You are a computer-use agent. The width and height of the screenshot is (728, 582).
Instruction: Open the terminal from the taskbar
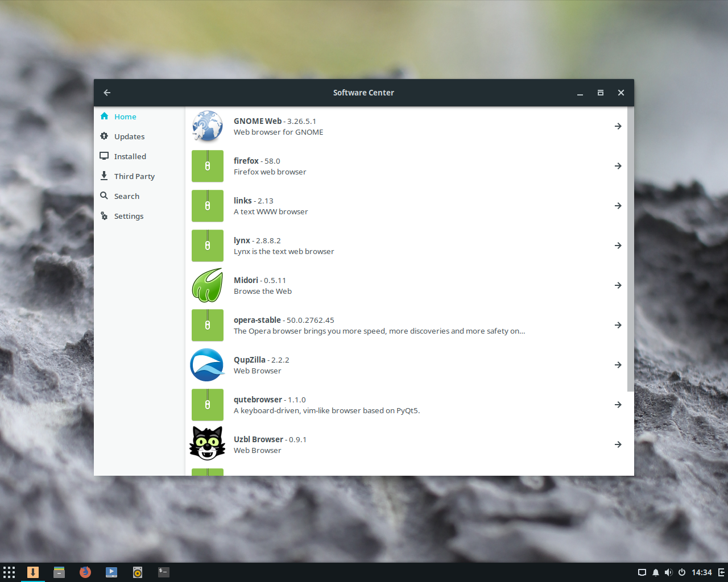164,572
